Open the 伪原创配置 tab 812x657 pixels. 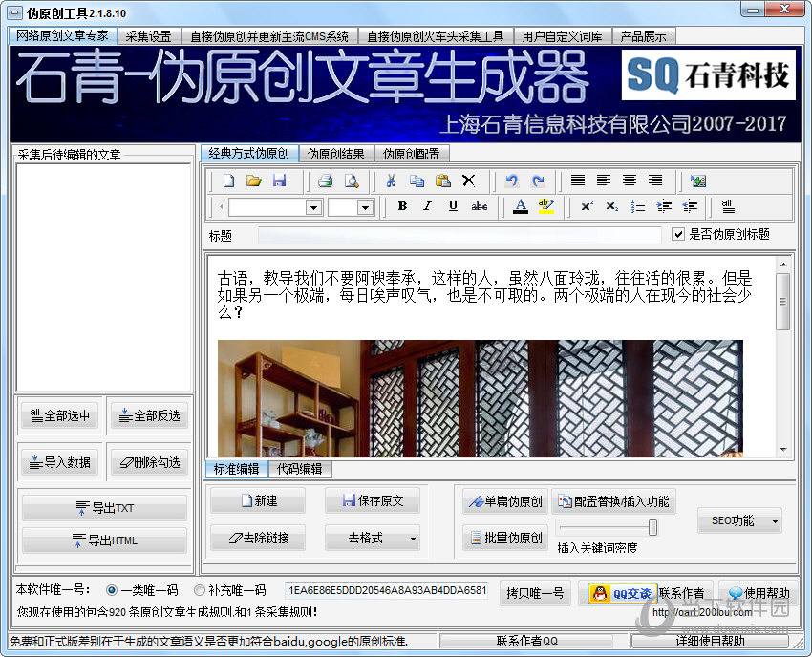pyautogui.click(x=411, y=154)
